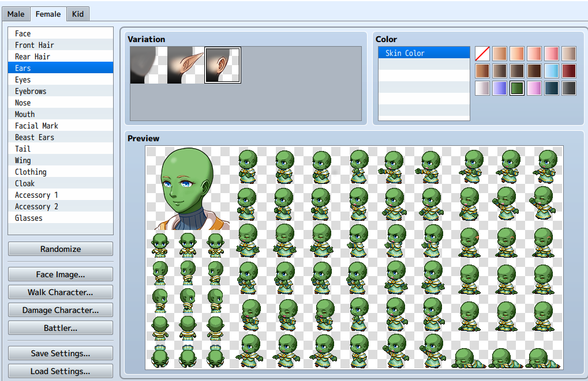Select Eyes in the parts list
The width and height of the screenshot is (588, 381).
pyautogui.click(x=61, y=80)
